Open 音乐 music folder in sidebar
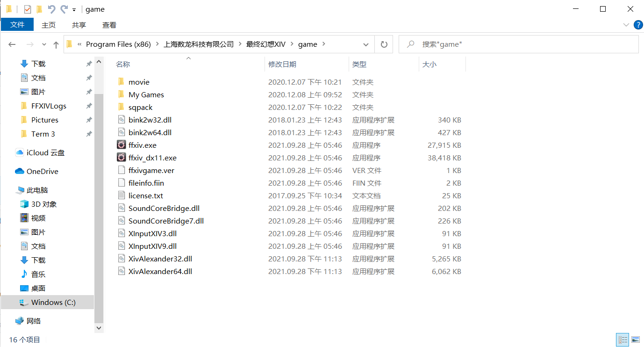 point(33,274)
